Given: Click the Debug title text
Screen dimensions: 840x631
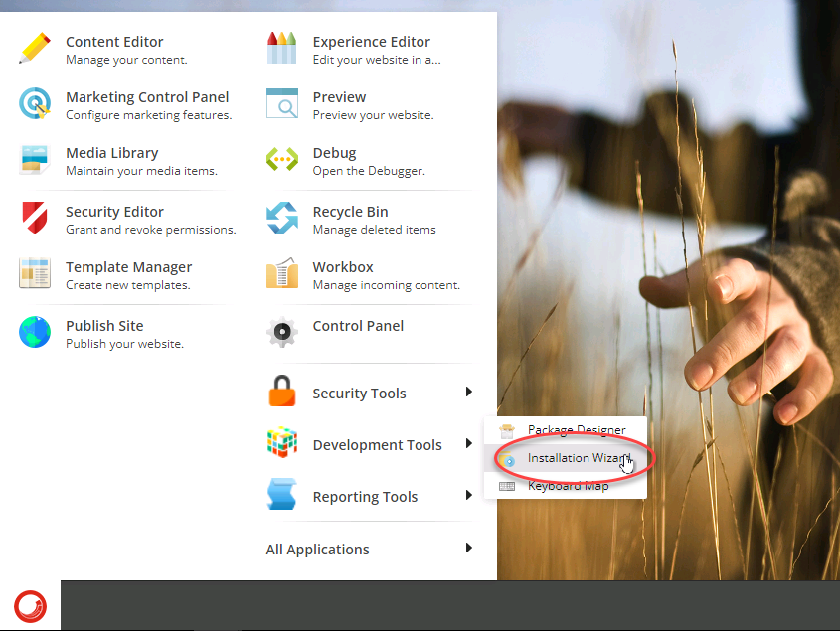Looking at the screenshot, I should coord(334,153).
